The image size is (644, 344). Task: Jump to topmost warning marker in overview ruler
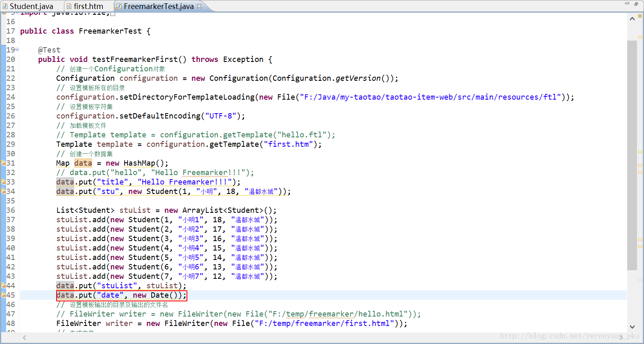click(x=640, y=37)
